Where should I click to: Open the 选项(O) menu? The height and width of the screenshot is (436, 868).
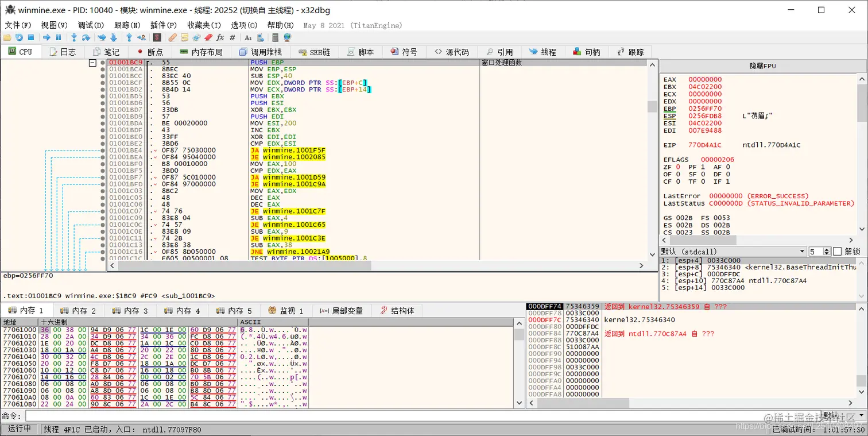(244, 25)
